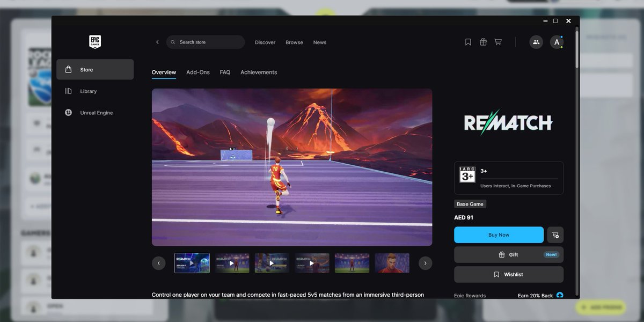Play the Reveal trailer thumbnail
This screenshot has width=644, height=322.
pos(232,263)
